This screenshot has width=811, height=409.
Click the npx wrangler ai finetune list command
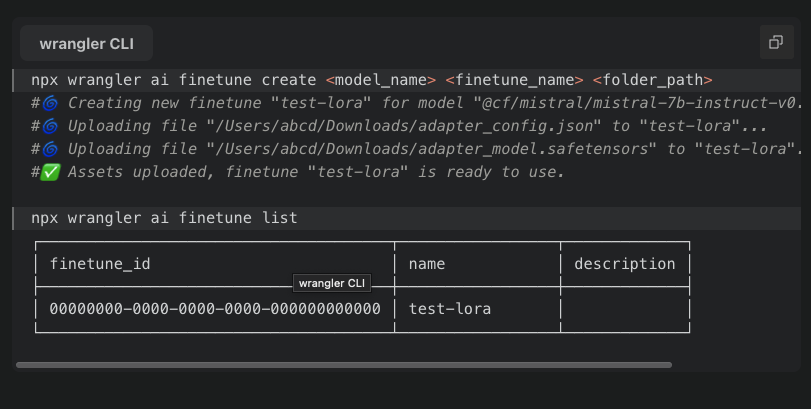(164, 217)
